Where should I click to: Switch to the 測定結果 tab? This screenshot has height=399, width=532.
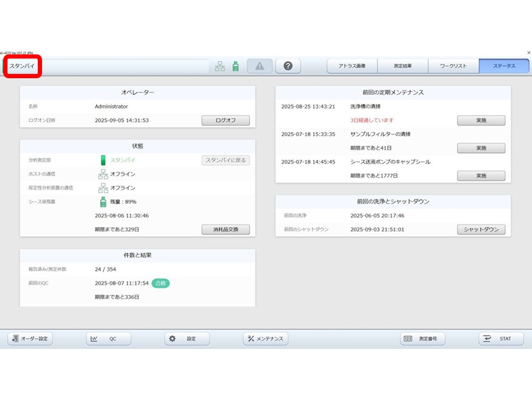pyautogui.click(x=403, y=66)
